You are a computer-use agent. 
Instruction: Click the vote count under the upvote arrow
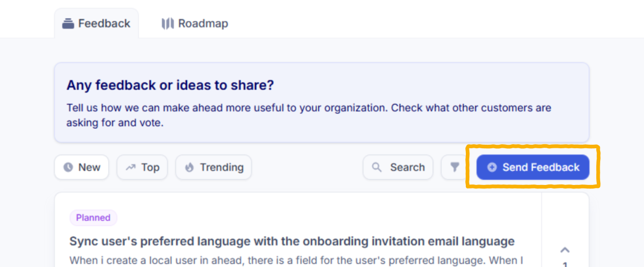coord(565,264)
